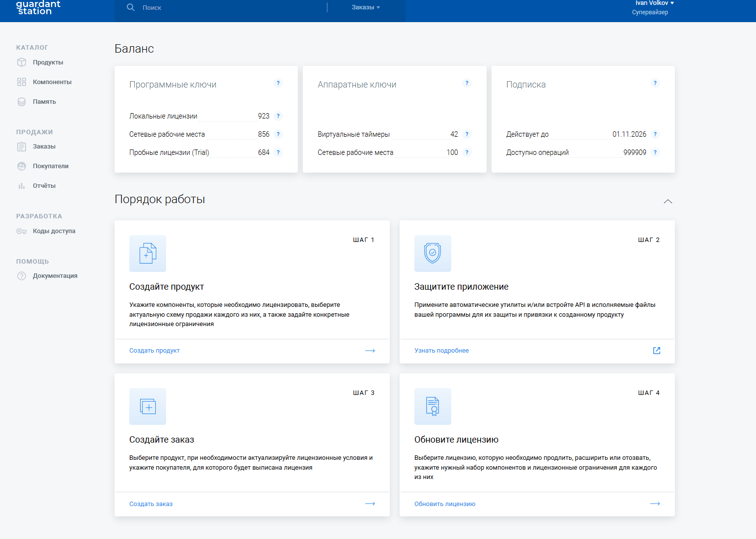This screenshot has height=539, width=756.
Task: Open Коды доступа page
Action: tap(54, 231)
